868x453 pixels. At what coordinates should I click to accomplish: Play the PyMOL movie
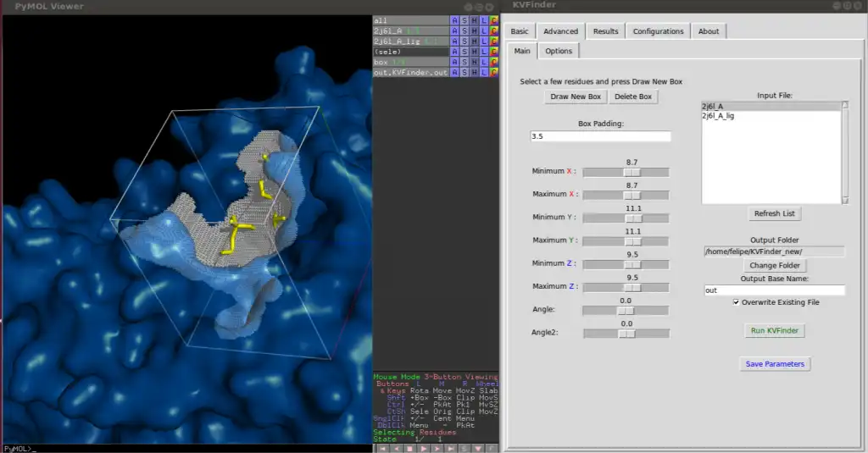[x=424, y=449]
